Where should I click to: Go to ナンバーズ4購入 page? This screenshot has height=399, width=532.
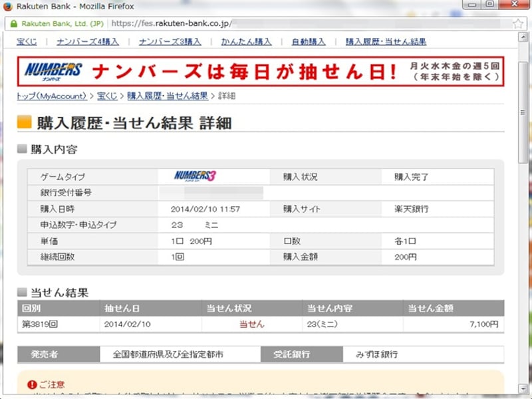pos(88,41)
